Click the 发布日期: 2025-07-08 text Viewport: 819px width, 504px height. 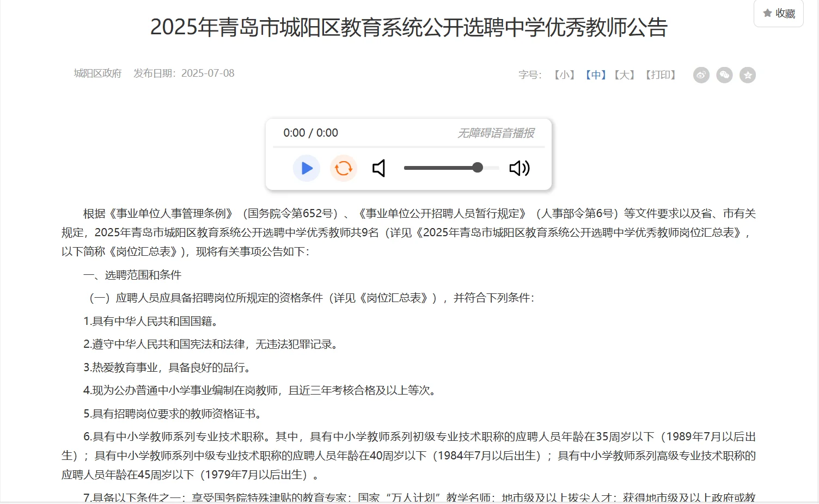(184, 73)
